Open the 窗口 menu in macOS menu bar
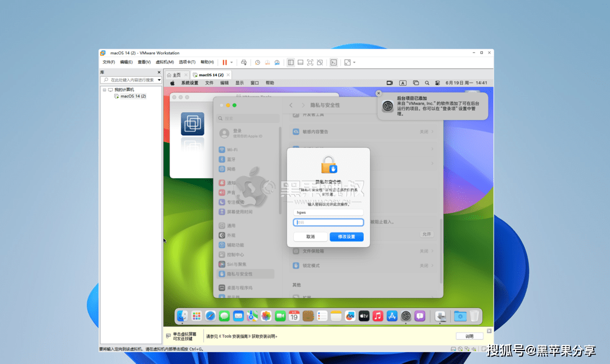The width and height of the screenshot is (610, 364). (254, 83)
